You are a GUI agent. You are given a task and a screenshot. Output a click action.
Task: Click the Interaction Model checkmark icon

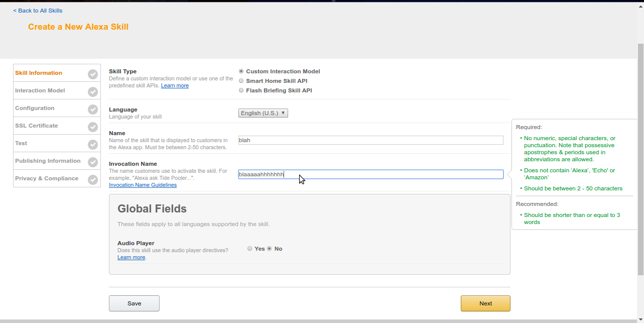click(x=93, y=92)
